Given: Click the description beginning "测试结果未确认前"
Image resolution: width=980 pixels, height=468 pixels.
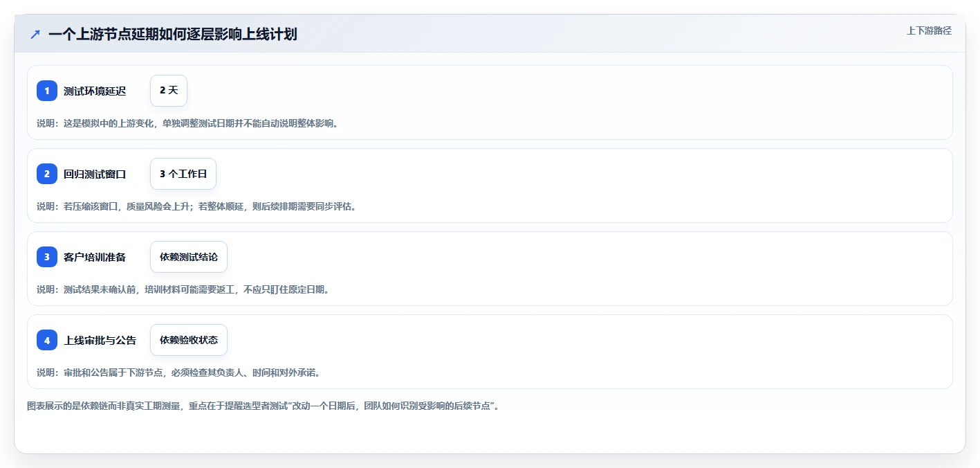Looking at the screenshot, I should (x=183, y=289).
